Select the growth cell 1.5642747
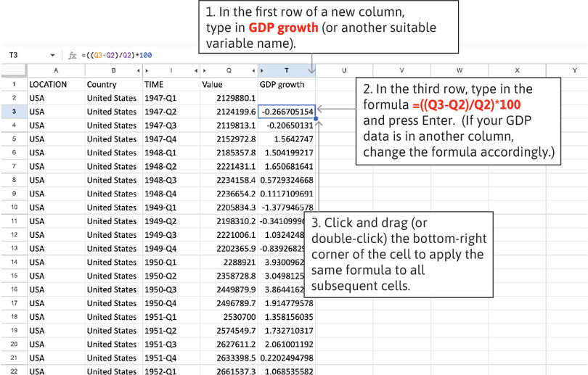Image resolution: width=588 pixels, height=375 pixels. point(287,139)
